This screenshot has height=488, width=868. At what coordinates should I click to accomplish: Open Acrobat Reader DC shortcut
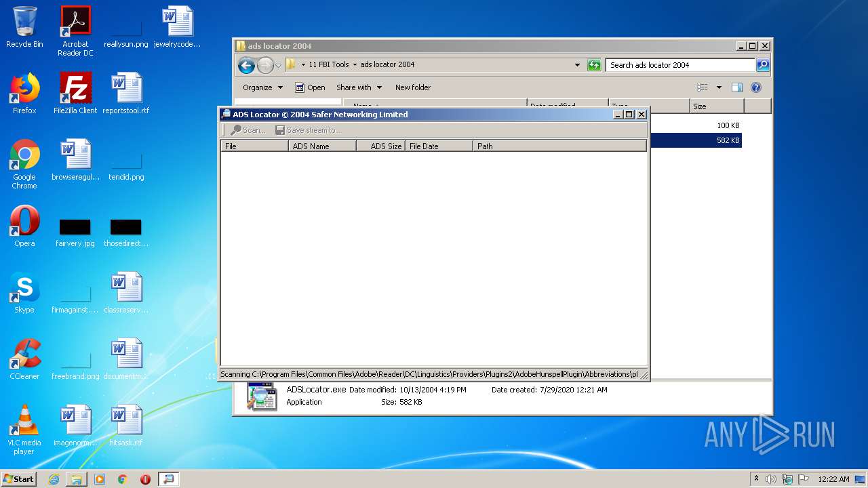tap(75, 31)
